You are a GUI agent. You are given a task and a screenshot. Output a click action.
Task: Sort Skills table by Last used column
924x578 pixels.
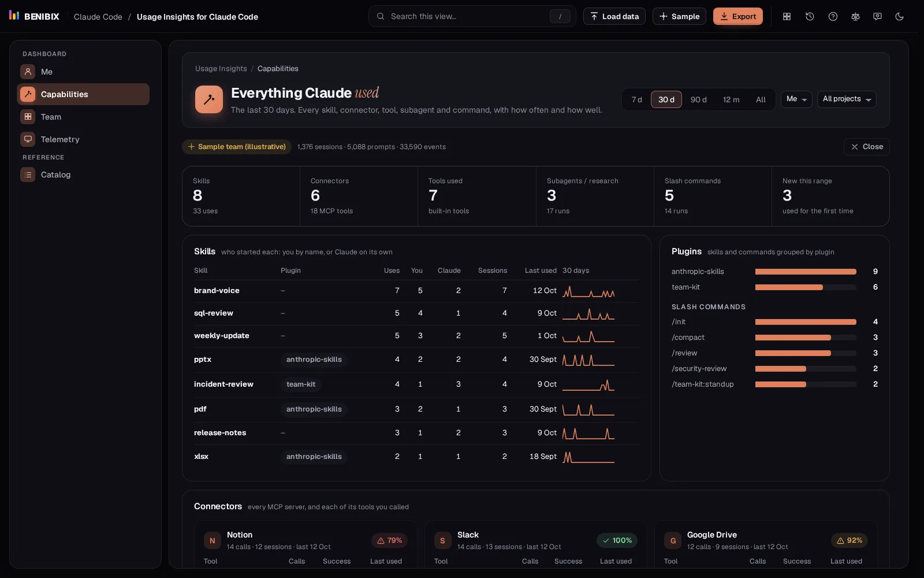541,271
